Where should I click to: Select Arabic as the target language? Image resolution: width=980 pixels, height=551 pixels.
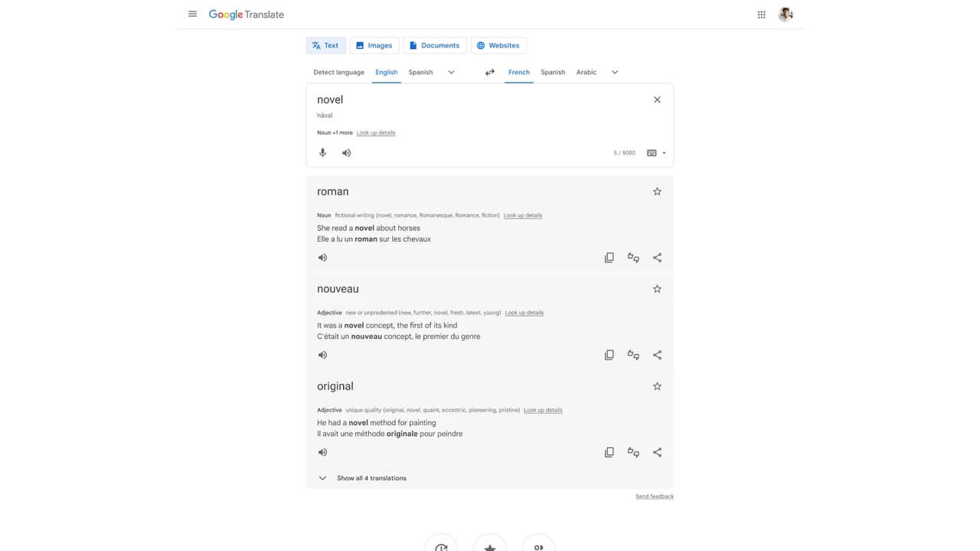point(586,72)
